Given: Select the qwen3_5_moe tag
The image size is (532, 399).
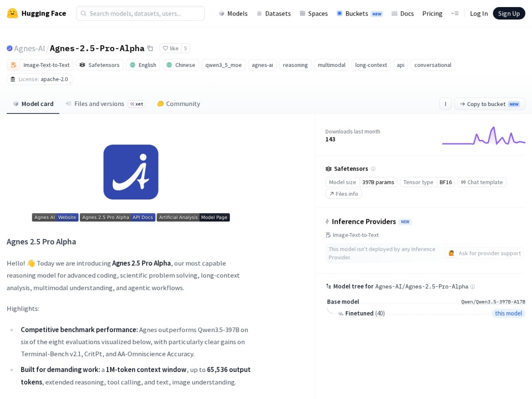Looking at the screenshot, I should point(223,65).
